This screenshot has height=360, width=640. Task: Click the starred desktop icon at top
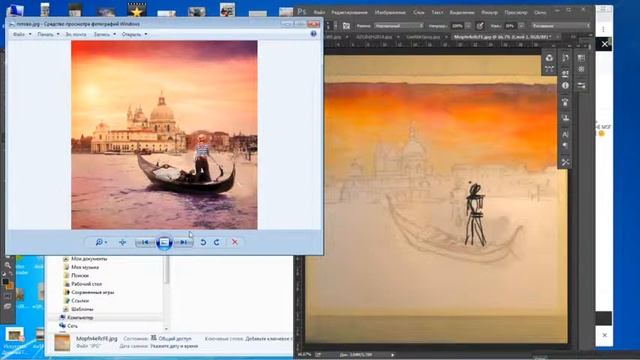pos(137,9)
